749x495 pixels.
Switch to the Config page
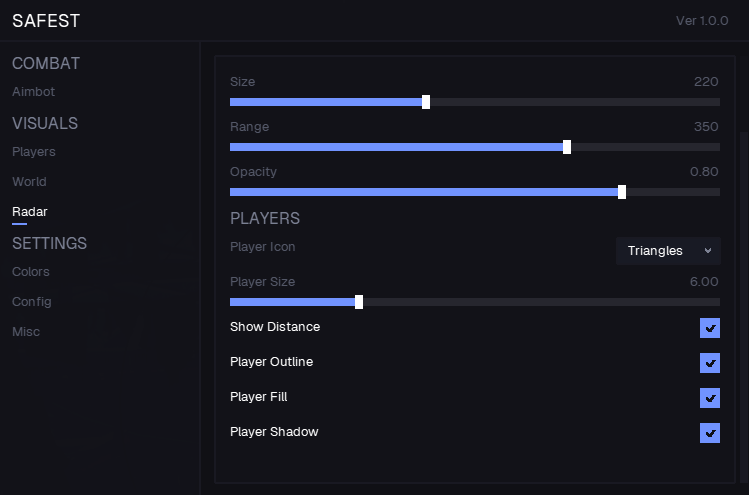31,302
